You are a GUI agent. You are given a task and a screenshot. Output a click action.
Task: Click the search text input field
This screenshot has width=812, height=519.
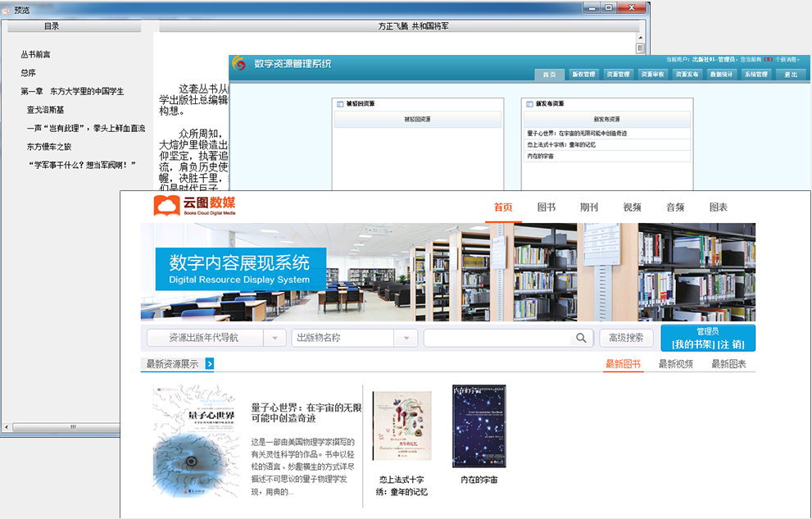coord(496,338)
